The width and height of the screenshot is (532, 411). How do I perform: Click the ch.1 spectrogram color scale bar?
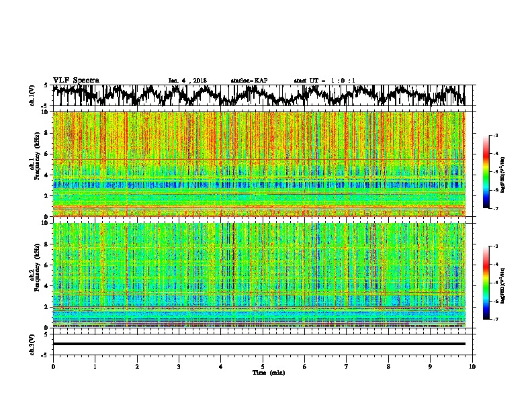486,172
